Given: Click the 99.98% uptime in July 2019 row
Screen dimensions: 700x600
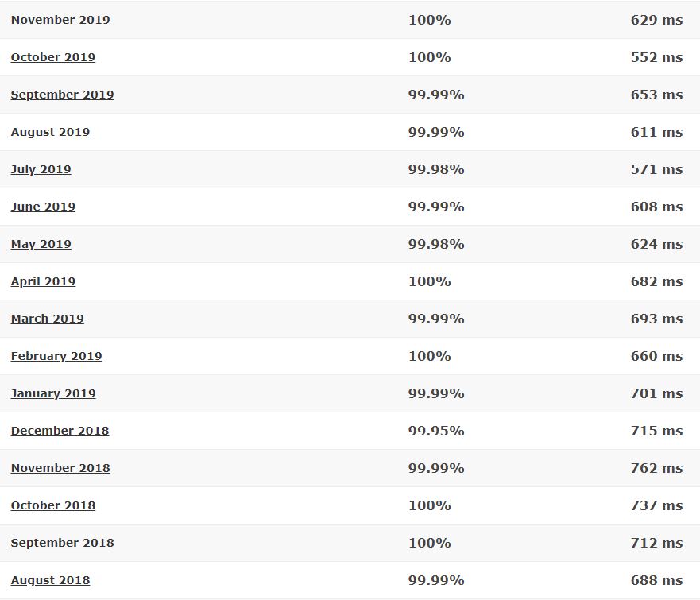Looking at the screenshot, I should [436, 169].
